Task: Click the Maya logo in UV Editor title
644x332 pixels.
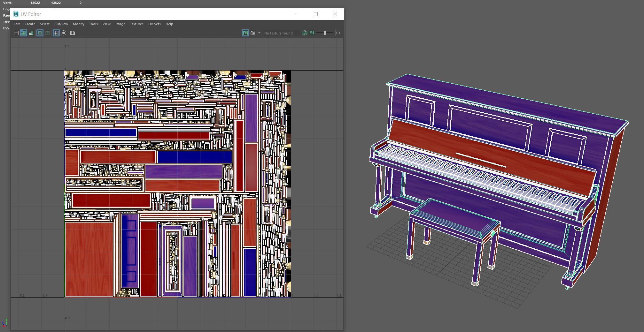Action: tap(16, 14)
